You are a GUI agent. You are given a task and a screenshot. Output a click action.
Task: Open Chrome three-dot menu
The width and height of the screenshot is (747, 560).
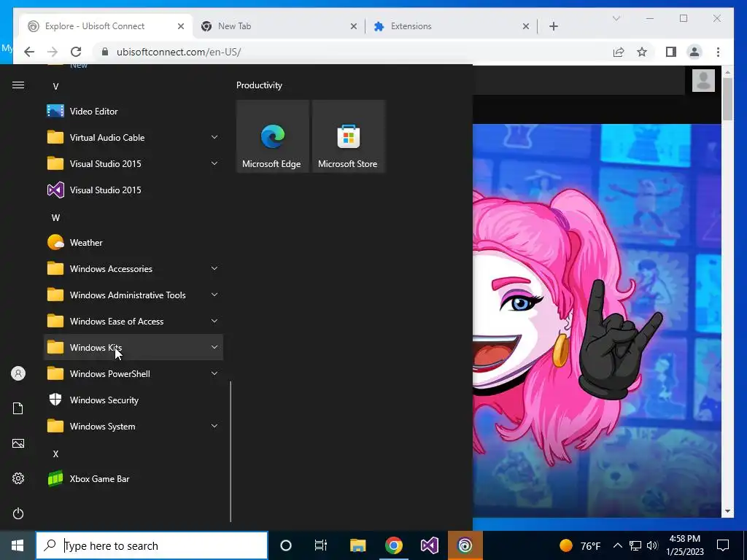(x=718, y=52)
